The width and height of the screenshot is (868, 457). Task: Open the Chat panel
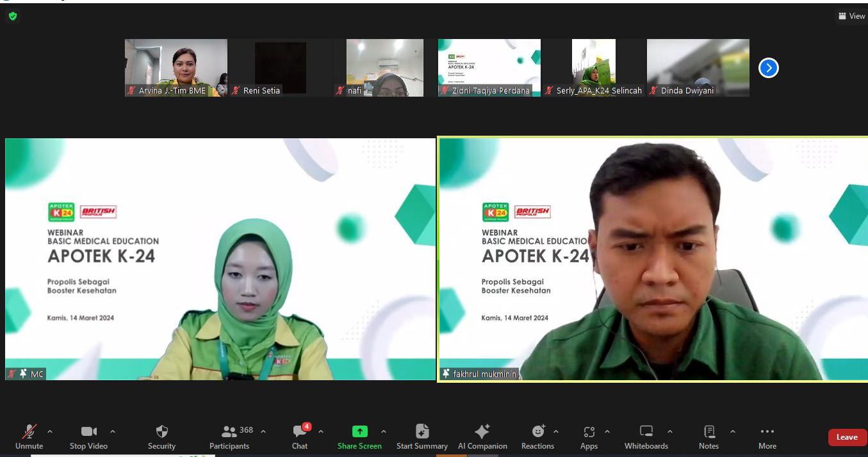[300, 437]
